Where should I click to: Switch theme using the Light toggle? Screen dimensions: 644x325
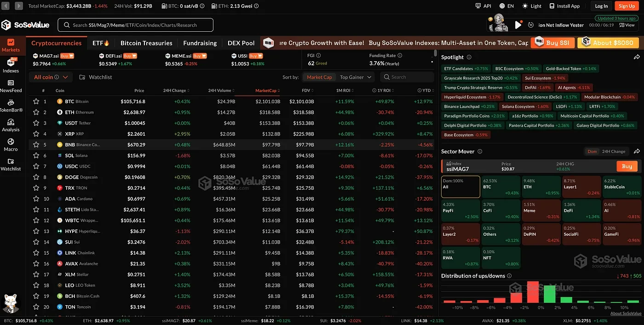point(532,6)
